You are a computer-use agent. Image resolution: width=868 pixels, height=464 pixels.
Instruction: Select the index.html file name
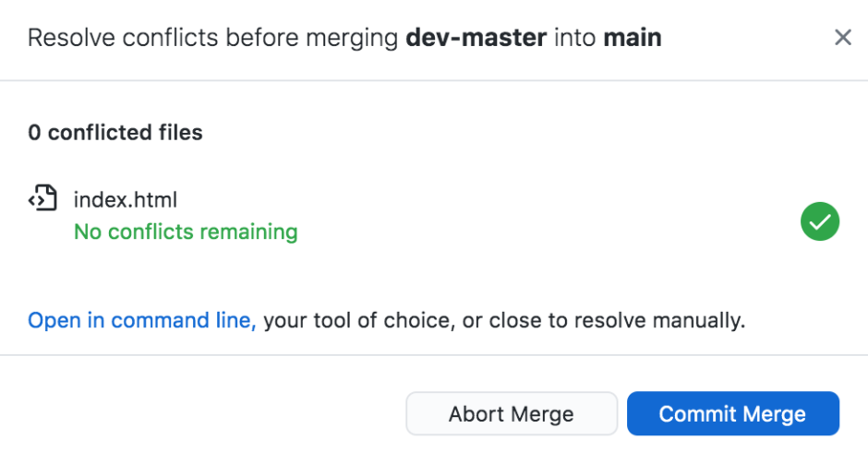[x=125, y=199]
